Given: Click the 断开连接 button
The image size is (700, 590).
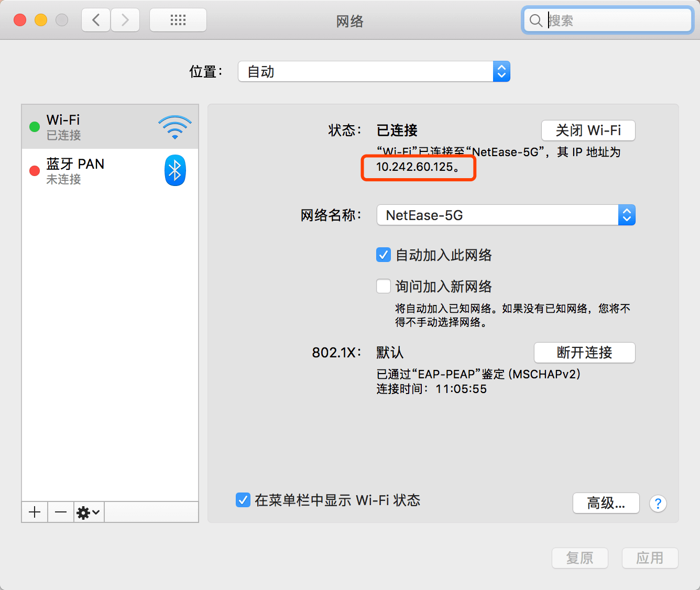Looking at the screenshot, I should point(584,353).
